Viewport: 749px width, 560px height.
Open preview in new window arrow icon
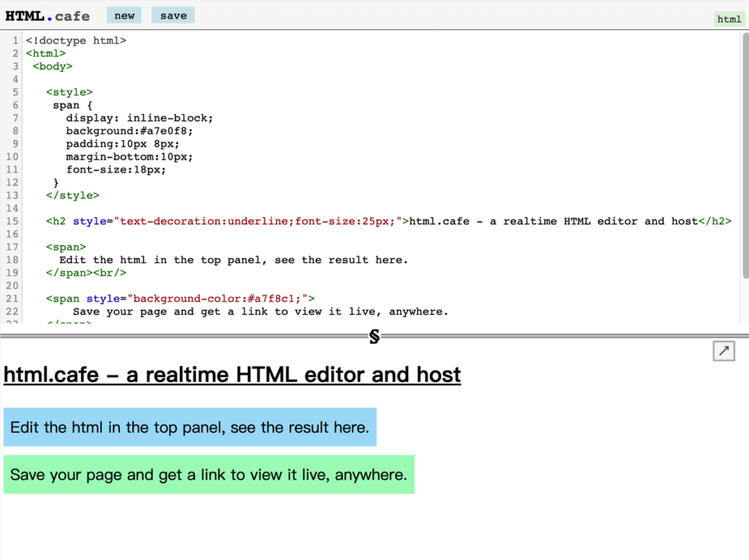(x=723, y=351)
